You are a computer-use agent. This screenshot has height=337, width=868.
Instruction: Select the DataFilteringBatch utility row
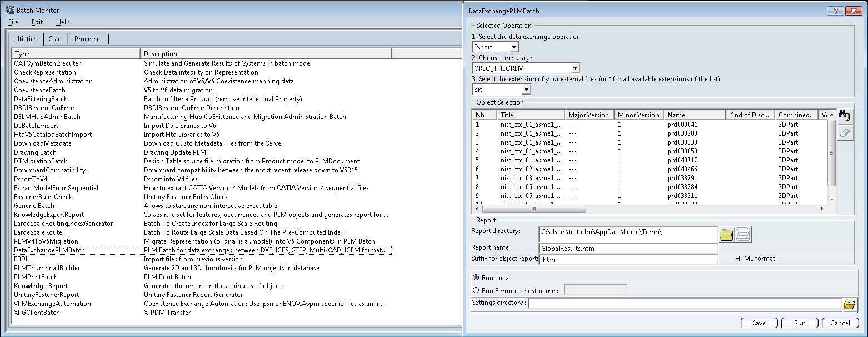[202, 99]
